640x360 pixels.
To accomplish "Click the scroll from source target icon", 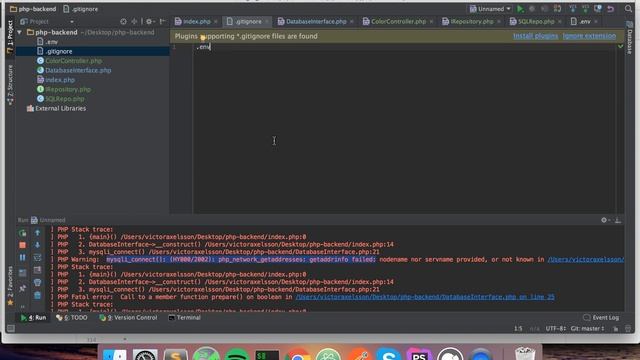I will [123, 21].
